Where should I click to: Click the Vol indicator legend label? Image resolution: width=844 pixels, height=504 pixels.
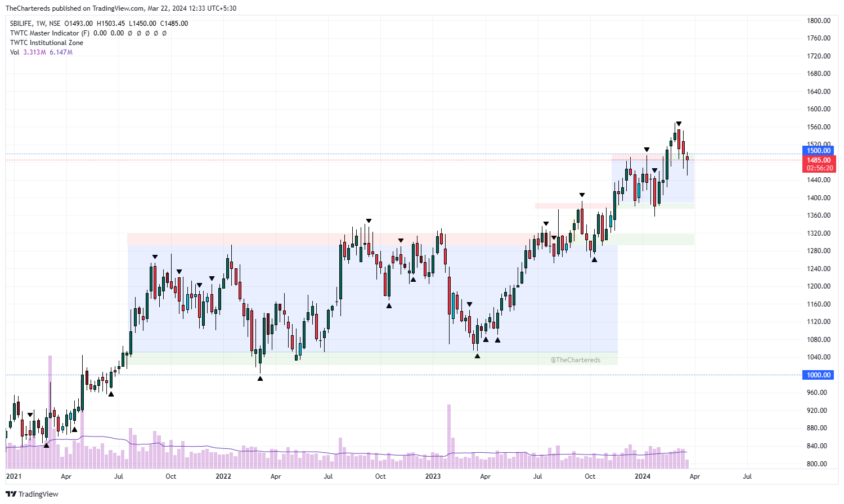pyautogui.click(x=15, y=52)
